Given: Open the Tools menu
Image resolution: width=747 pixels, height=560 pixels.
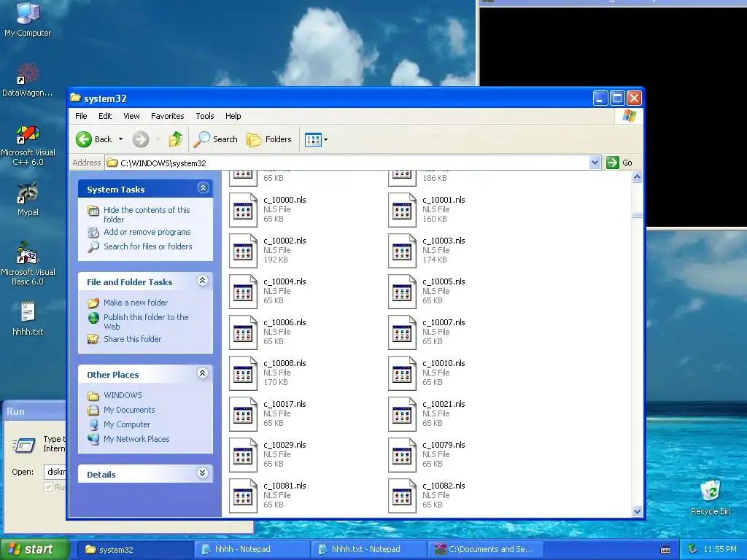Looking at the screenshot, I should 205,116.
